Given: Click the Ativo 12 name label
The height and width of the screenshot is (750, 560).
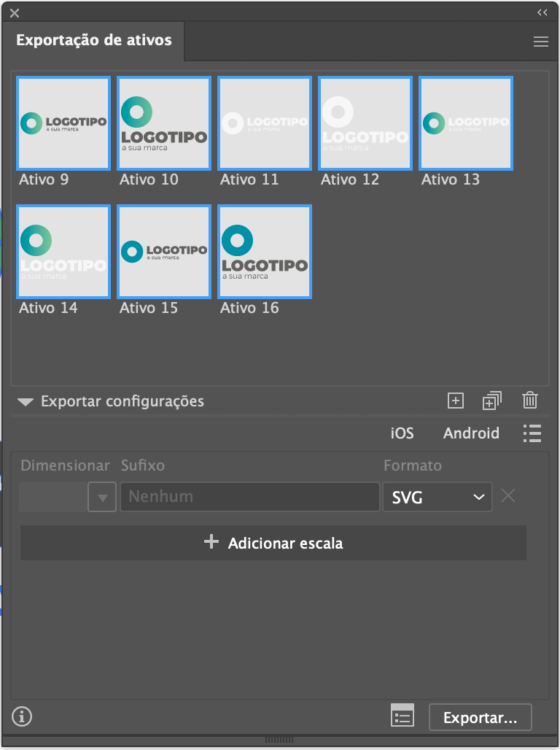Looking at the screenshot, I should point(350,180).
